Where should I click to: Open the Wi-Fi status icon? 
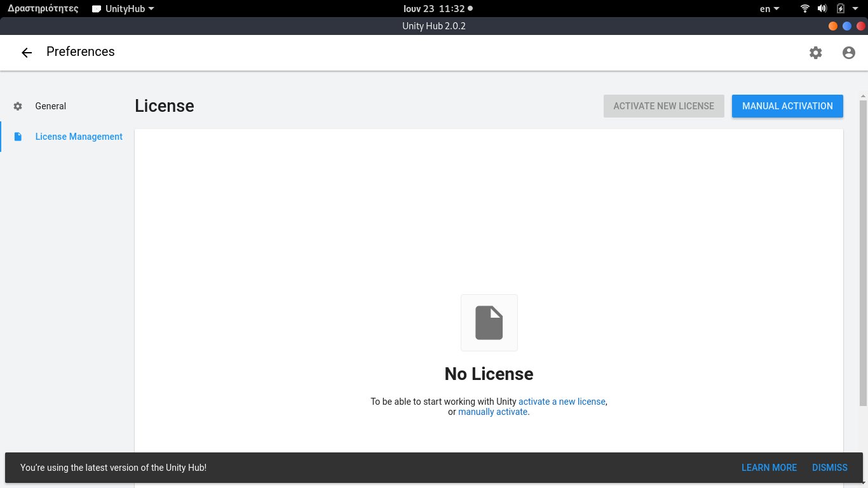click(x=805, y=9)
